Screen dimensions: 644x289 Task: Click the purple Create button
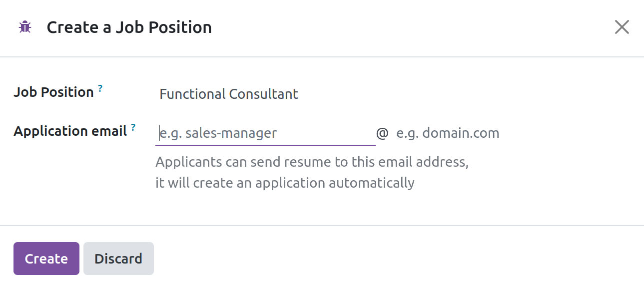point(46,259)
